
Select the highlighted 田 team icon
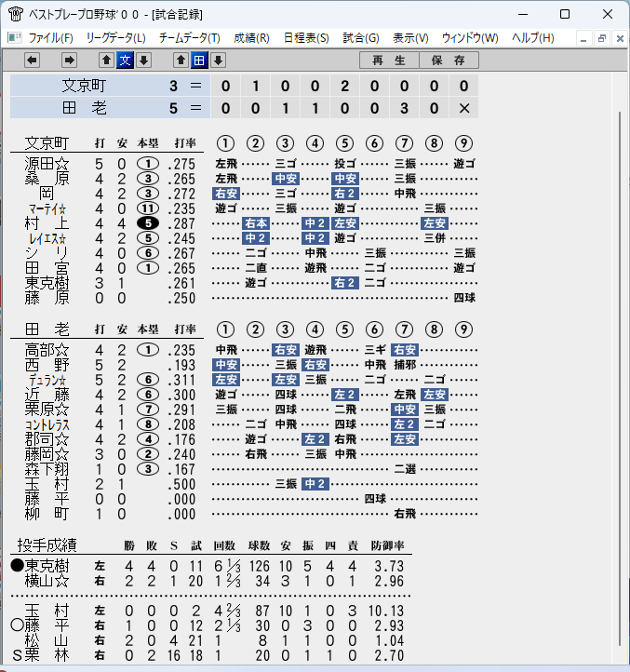[199, 60]
